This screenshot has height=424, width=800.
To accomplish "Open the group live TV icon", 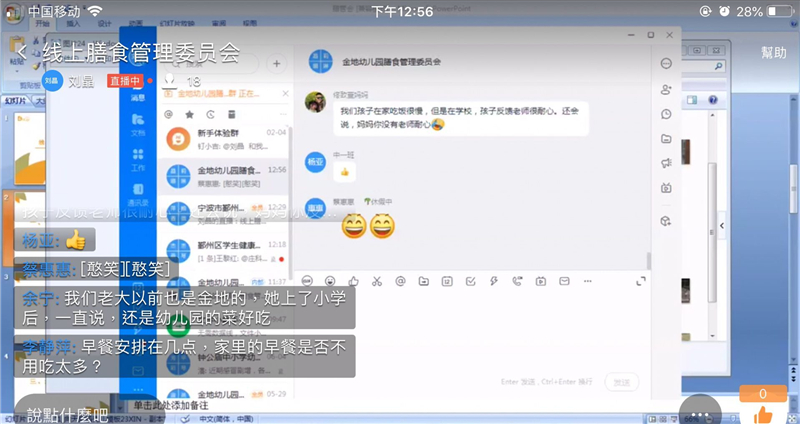I will [x=666, y=188].
